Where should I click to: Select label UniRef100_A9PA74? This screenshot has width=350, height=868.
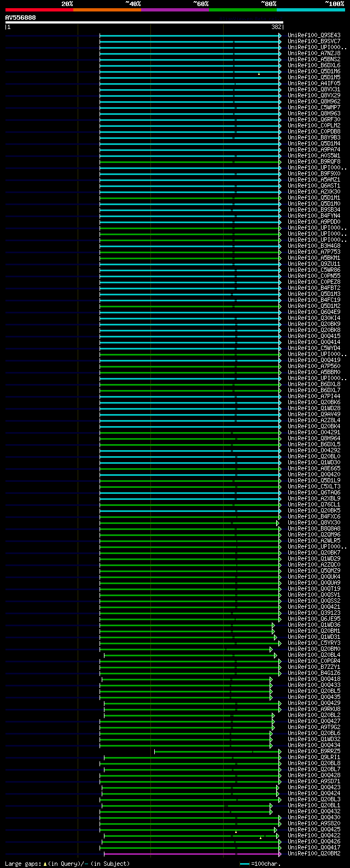314,149
